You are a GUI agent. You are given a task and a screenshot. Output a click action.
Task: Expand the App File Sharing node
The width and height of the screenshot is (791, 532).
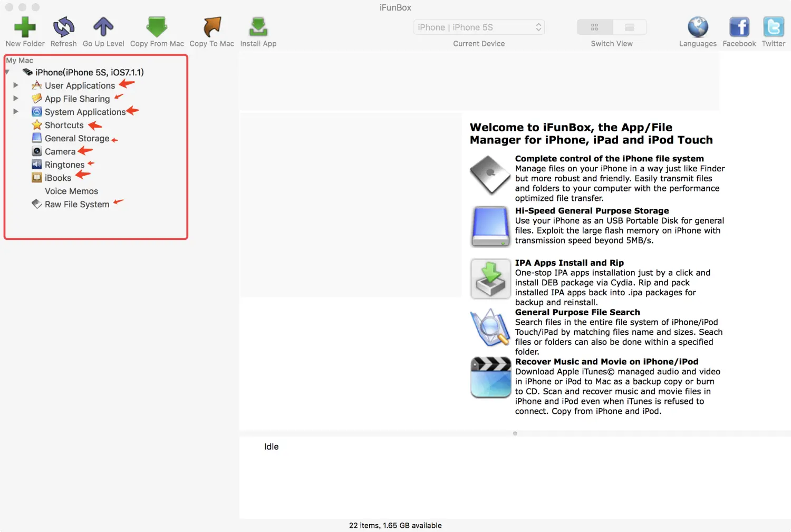point(16,98)
